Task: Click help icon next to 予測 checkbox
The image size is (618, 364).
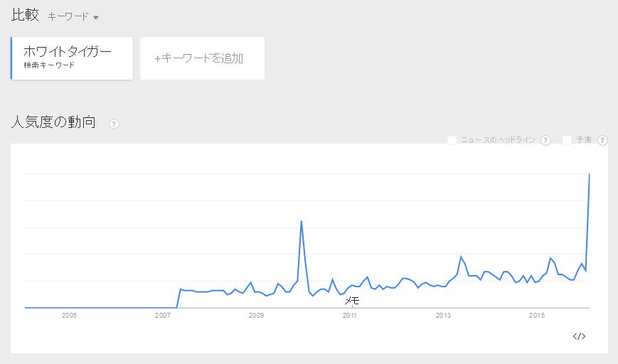Action: (602, 140)
